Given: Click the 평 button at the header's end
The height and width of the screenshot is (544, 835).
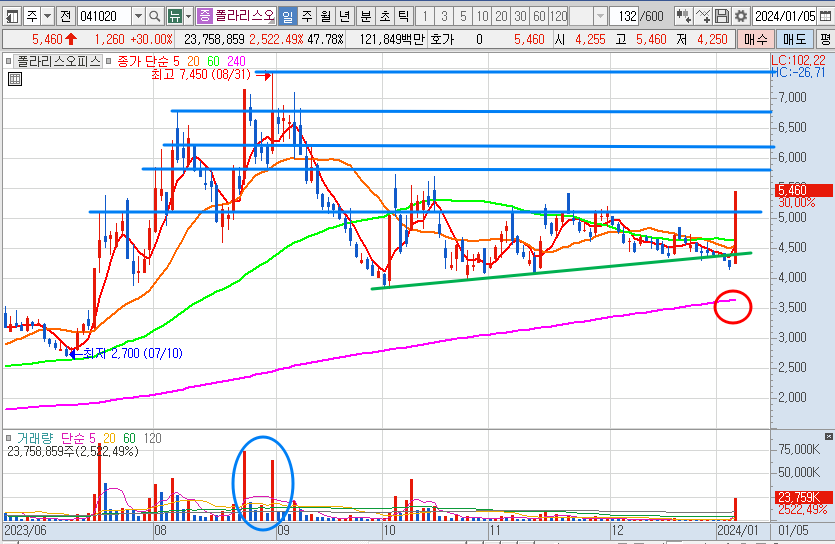Looking at the screenshot, I should point(825,39).
